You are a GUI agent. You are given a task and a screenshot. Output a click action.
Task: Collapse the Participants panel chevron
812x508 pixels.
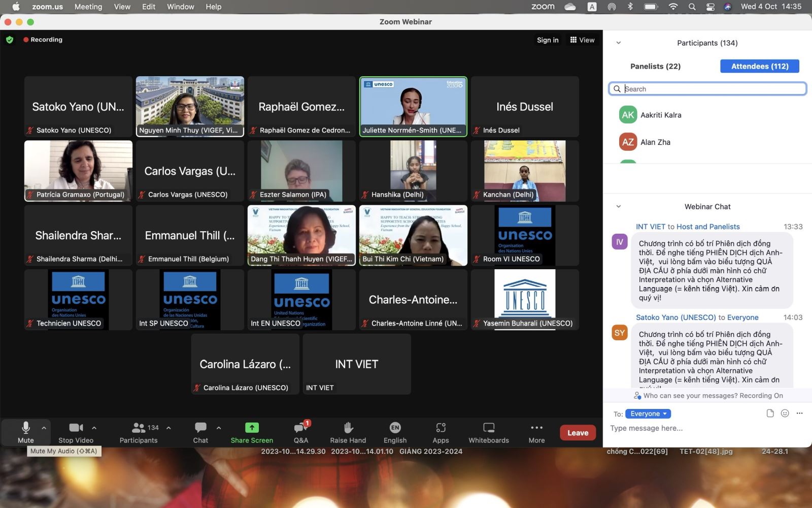coord(618,43)
